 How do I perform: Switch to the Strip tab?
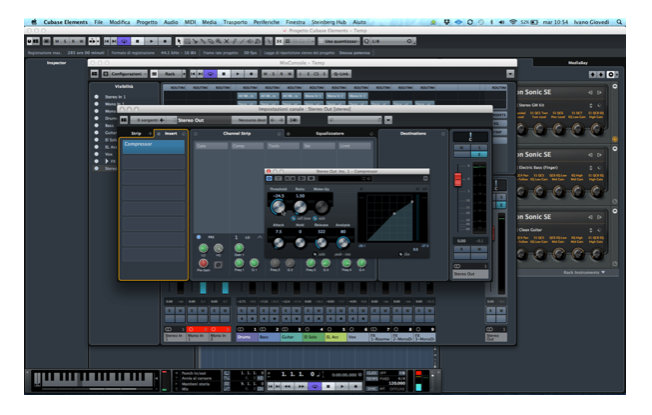point(136,133)
